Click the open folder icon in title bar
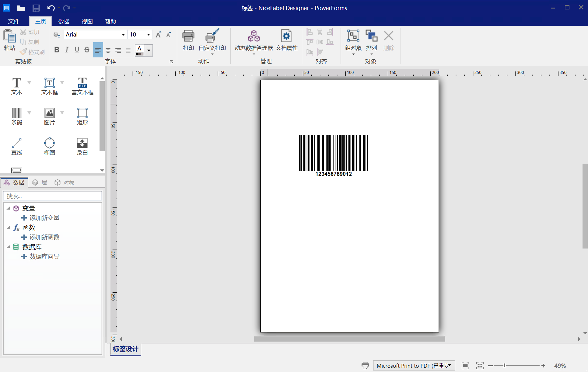Image resolution: width=588 pixels, height=372 pixels. pos(21,8)
